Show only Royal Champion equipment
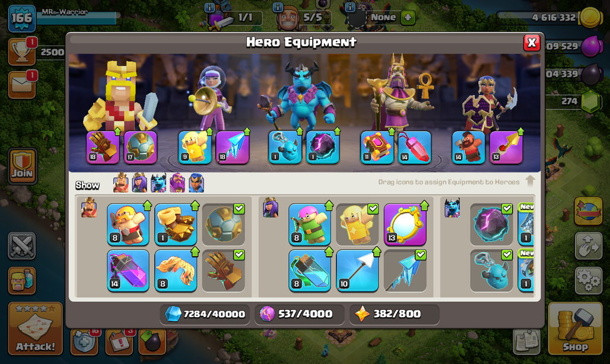Screen dimensions: 610x364 196,183
